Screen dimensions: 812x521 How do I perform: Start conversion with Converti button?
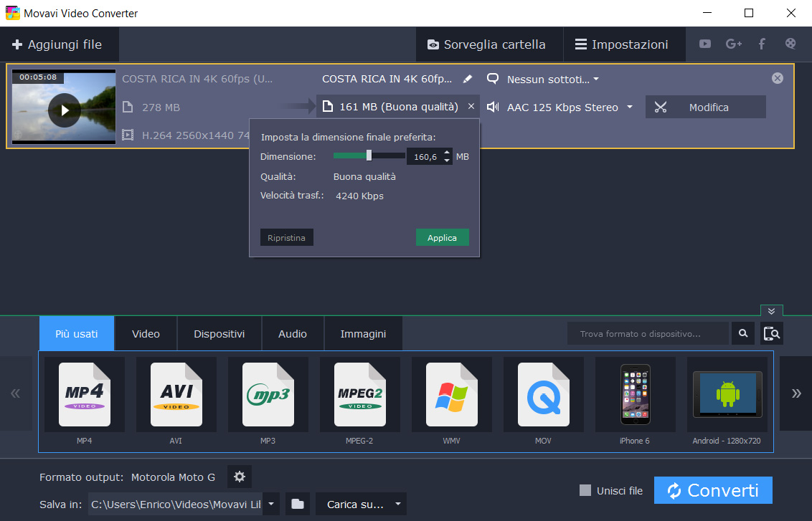pyautogui.click(x=713, y=490)
